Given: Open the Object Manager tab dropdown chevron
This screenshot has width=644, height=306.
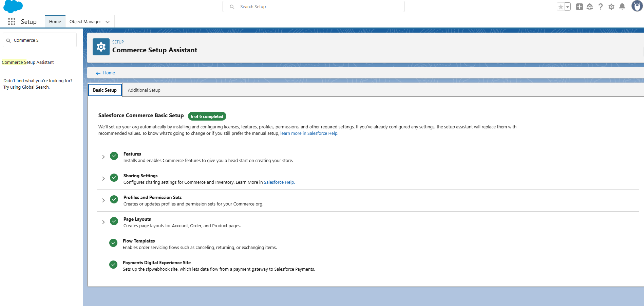Looking at the screenshot, I should 108,22.
